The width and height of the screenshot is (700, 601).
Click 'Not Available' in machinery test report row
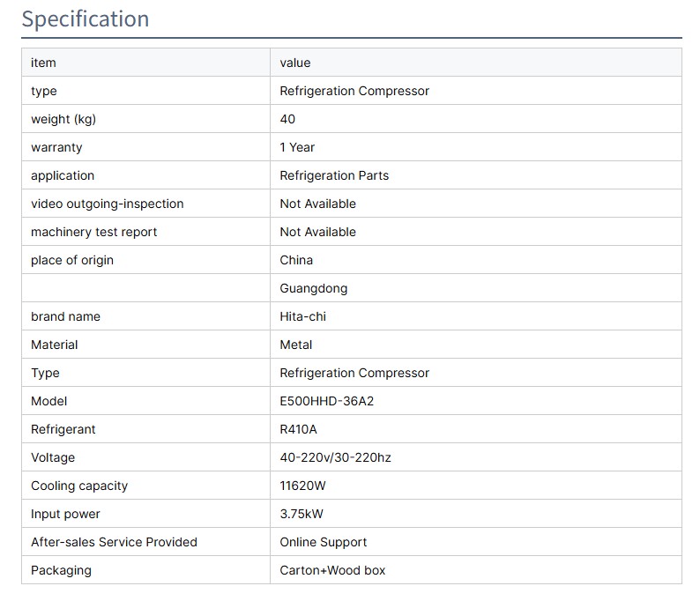point(318,232)
